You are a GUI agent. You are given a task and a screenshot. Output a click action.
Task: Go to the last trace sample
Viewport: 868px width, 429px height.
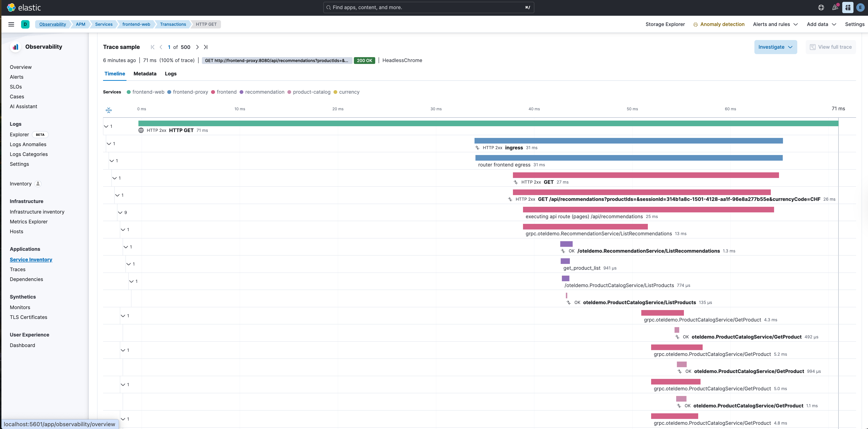tap(206, 47)
